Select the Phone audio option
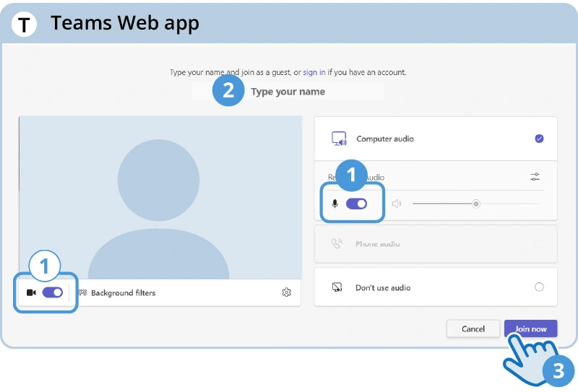 coord(436,244)
